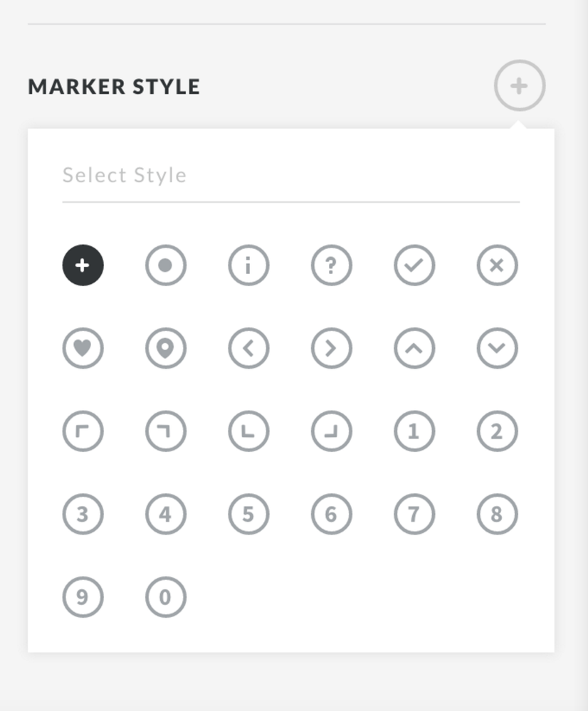Image resolution: width=588 pixels, height=711 pixels.
Task: Select the plus marker style icon
Action: [x=83, y=265]
